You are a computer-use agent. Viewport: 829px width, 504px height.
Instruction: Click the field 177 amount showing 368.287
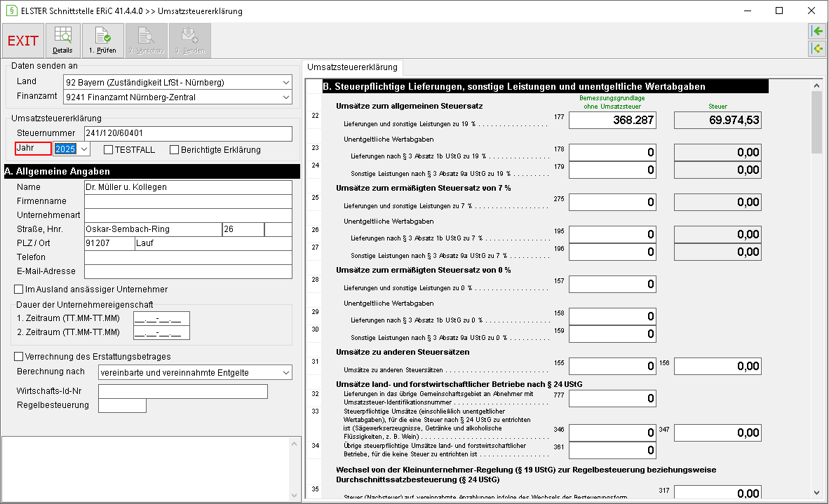pos(612,120)
